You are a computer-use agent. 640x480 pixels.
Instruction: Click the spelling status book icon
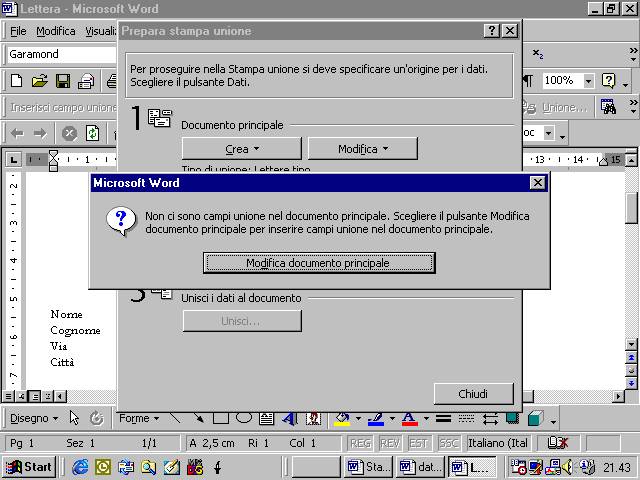click(x=557, y=443)
